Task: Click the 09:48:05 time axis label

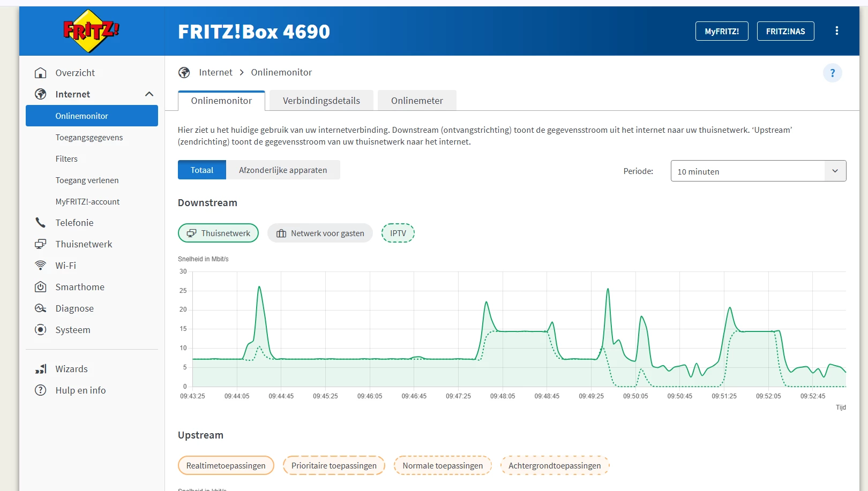Action: 503,396
